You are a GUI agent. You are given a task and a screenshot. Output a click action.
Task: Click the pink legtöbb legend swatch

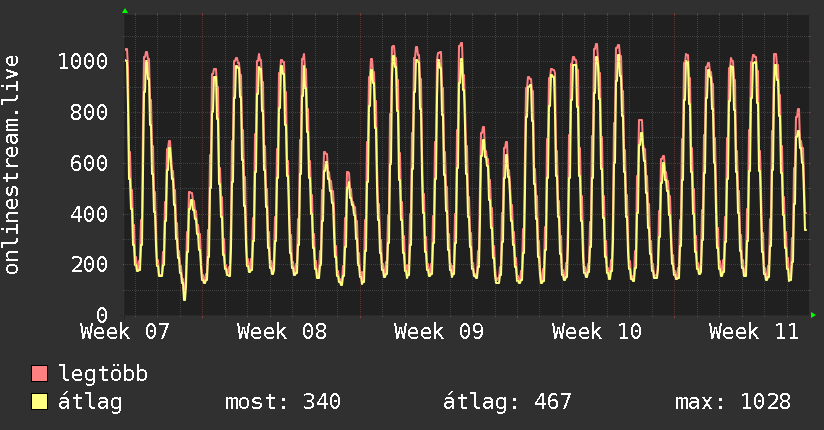coord(39,374)
